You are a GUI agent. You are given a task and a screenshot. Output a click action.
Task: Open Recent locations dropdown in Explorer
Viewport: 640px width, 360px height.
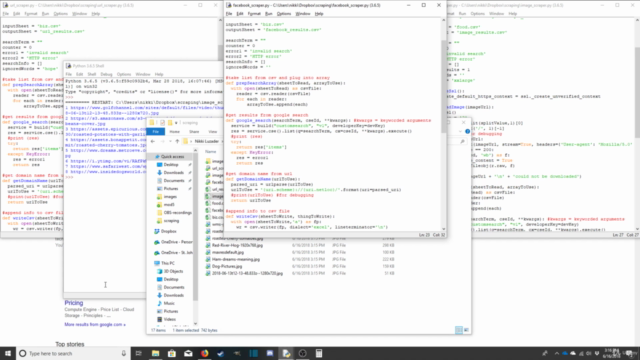(x=170, y=141)
